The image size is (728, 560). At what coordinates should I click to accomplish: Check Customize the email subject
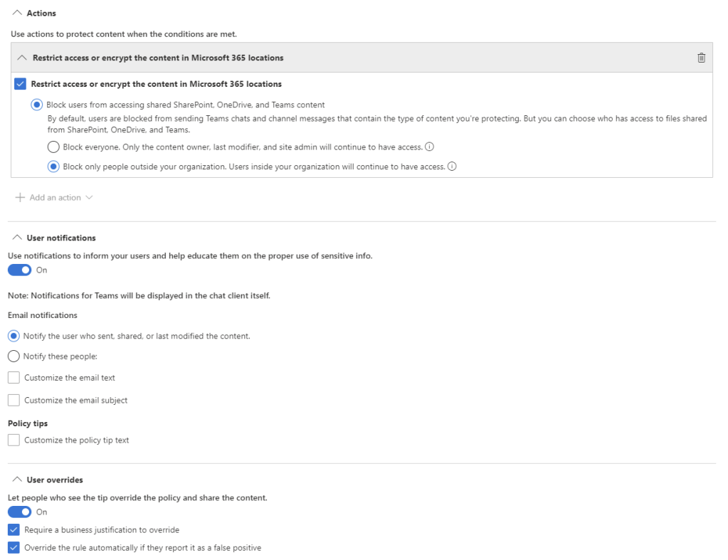(x=14, y=401)
